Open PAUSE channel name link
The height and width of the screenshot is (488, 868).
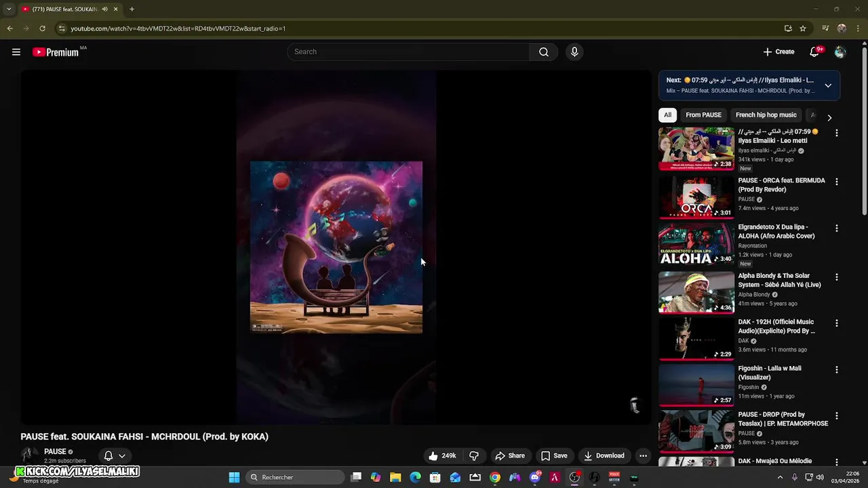[55, 451]
